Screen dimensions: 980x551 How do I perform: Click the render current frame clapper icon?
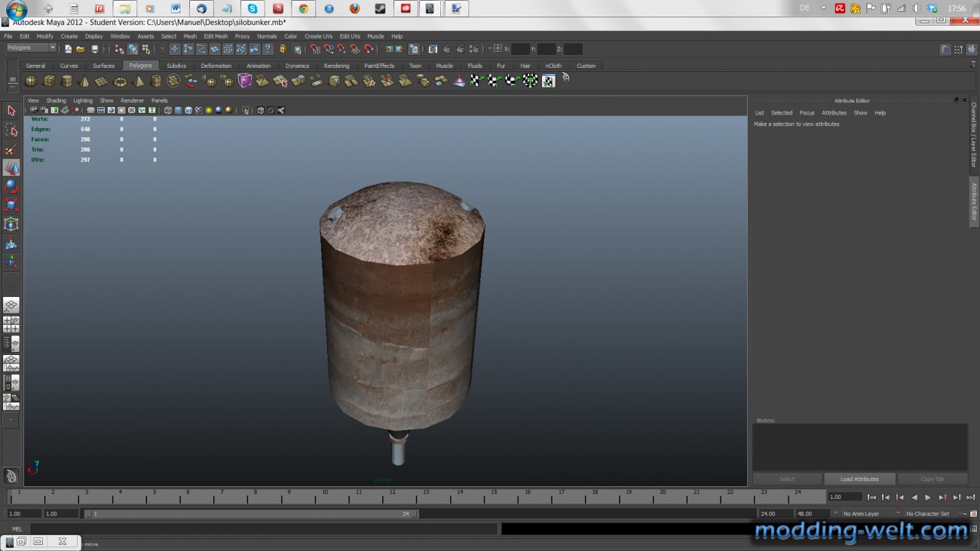click(x=447, y=49)
